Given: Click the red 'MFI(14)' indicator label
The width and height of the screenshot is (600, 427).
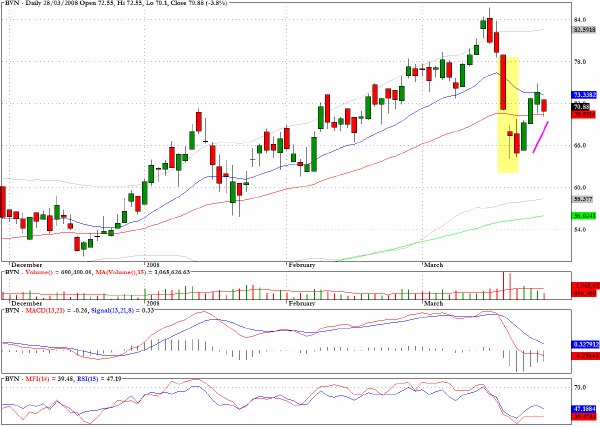Looking at the screenshot, I should [37, 379].
